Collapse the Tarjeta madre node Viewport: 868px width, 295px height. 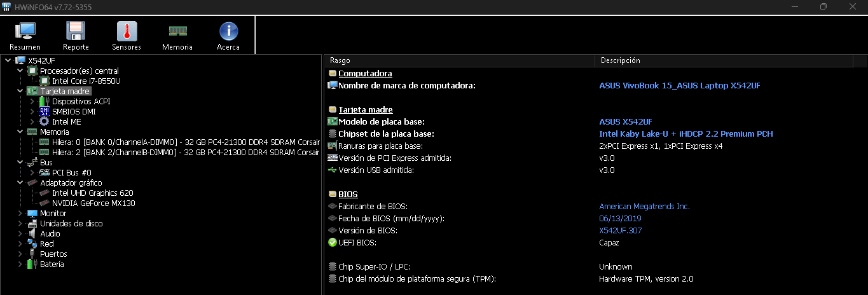point(20,91)
